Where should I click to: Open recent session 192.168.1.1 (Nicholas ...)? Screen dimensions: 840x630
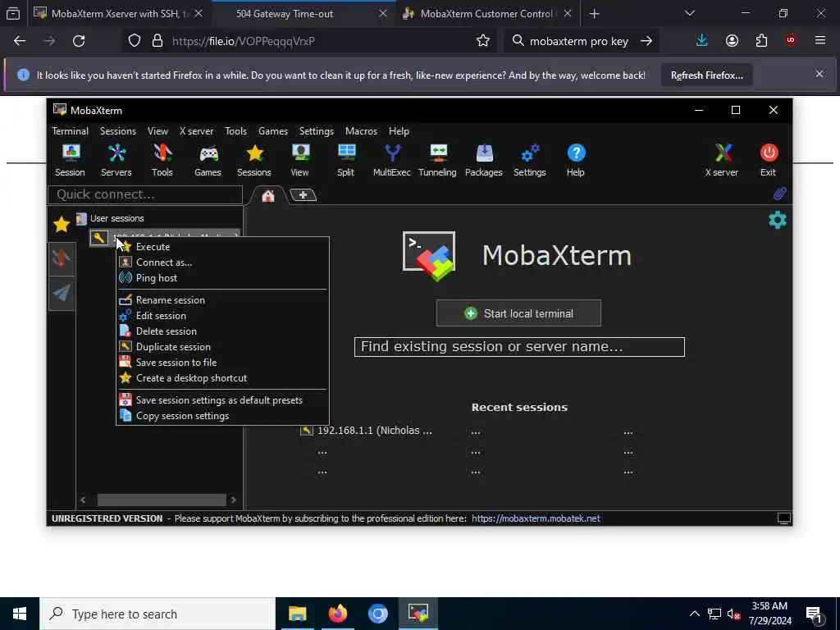(x=367, y=430)
